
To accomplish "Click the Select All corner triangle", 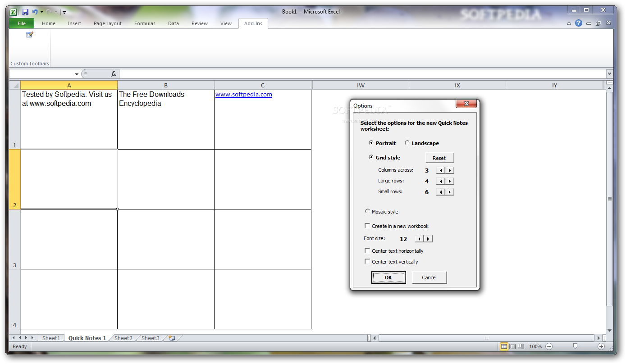I will point(15,85).
